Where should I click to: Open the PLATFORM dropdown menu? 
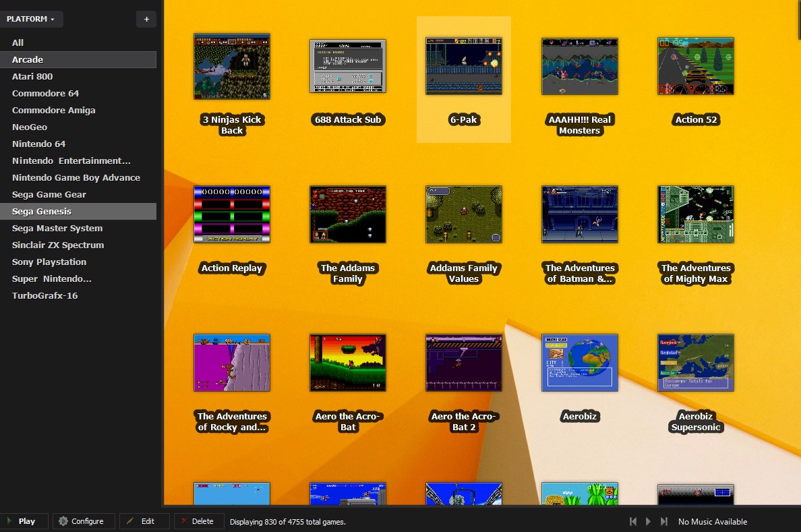pyautogui.click(x=32, y=19)
